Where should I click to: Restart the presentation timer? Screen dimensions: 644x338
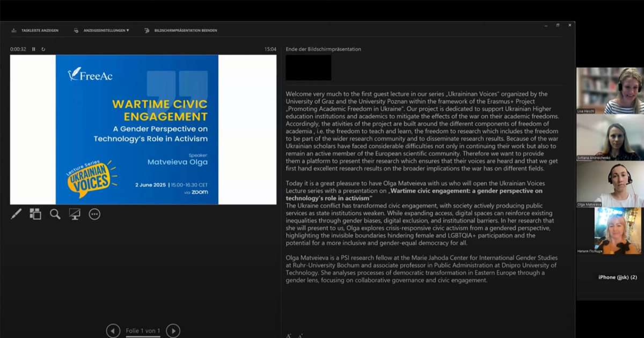pos(43,49)
